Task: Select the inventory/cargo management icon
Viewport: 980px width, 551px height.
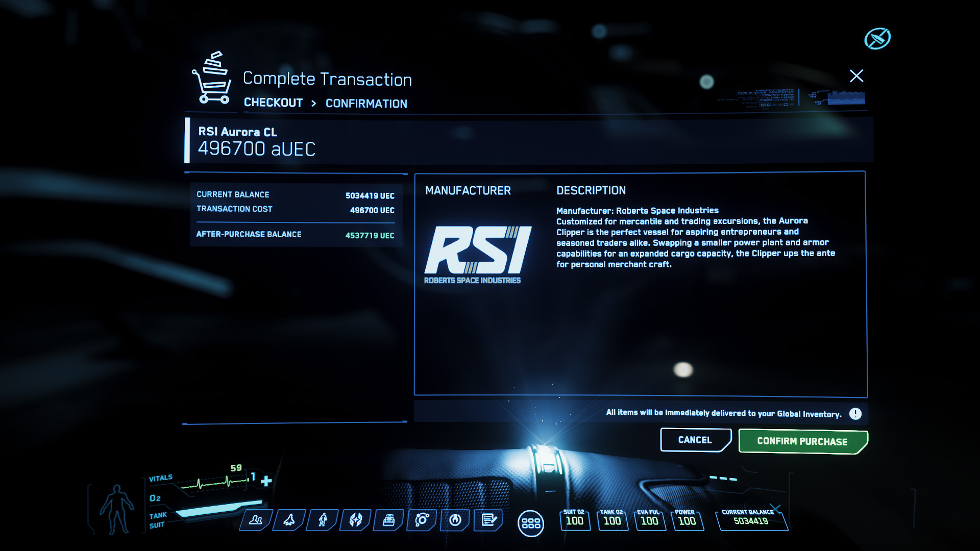Action: [390, 519]
